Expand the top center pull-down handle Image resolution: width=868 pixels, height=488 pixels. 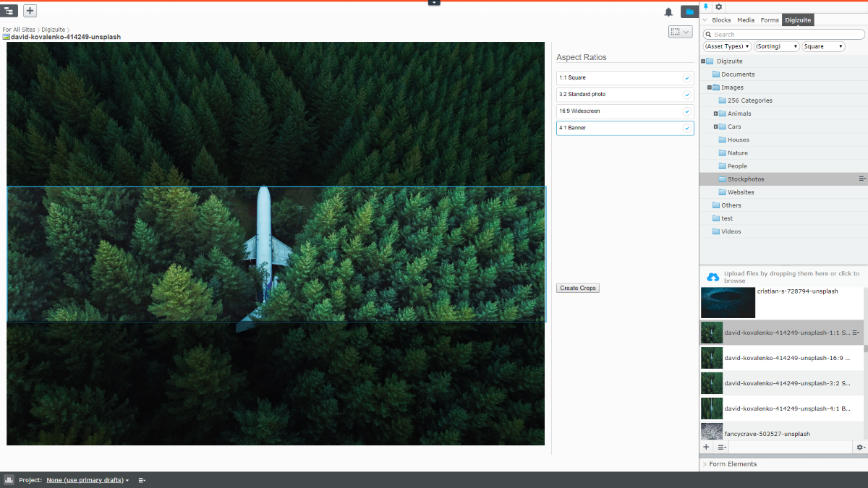click(x=434, y=3)
